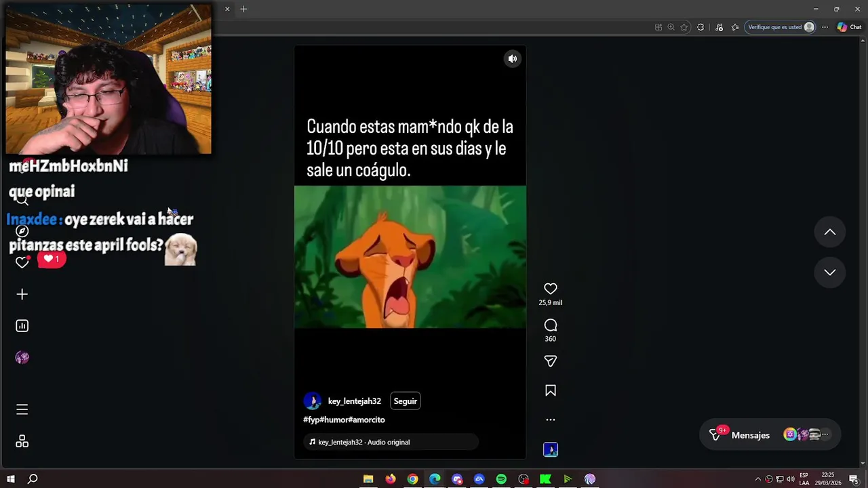Image resolution: width=868 pixels, height=488 pixels.
Task: Open the key_lentejah32 profile name link
Action: tap(355, 401)
